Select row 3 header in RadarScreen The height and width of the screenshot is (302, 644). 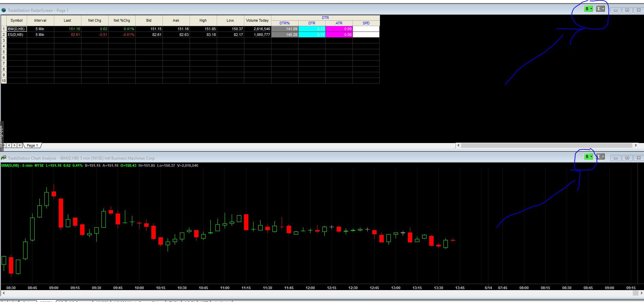(4, 40)
